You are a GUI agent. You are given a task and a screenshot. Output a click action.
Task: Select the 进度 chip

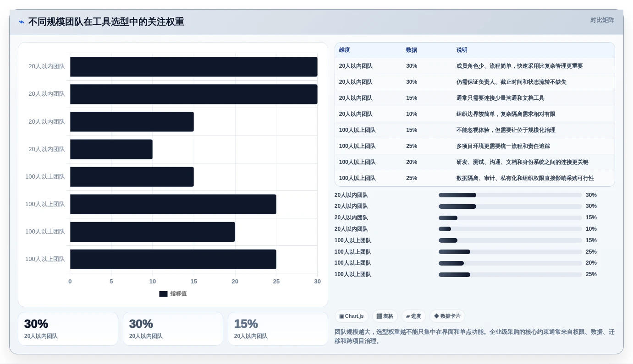coord(413,316)
